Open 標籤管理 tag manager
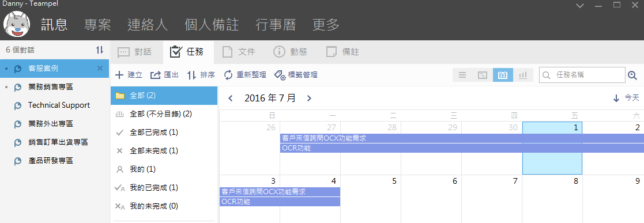The height and width of the screenshot is (223, 644). (295, 75)
